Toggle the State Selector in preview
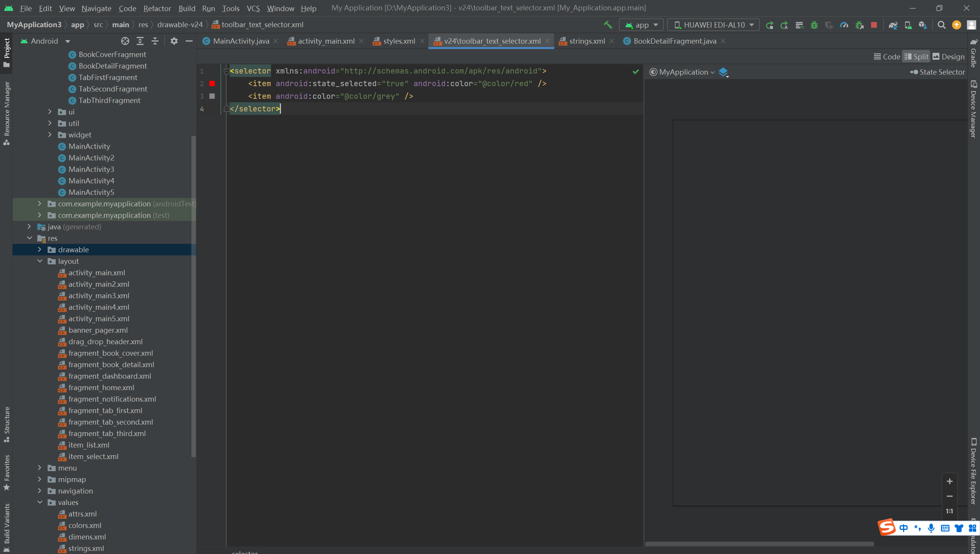The height and width of the screenshot is (554, 980). (x=938, y=72)
